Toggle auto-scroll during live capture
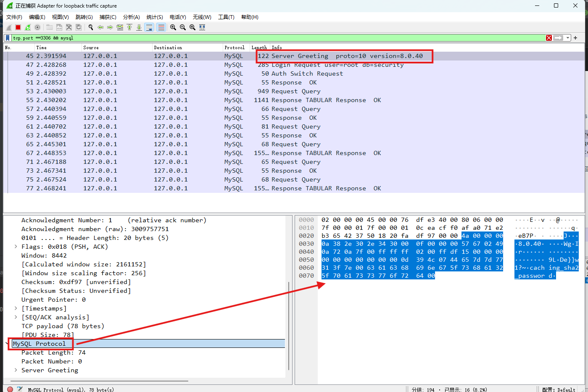Image resolution: width=588 pixels, height=392 pixels. click(x=149, y=27)
